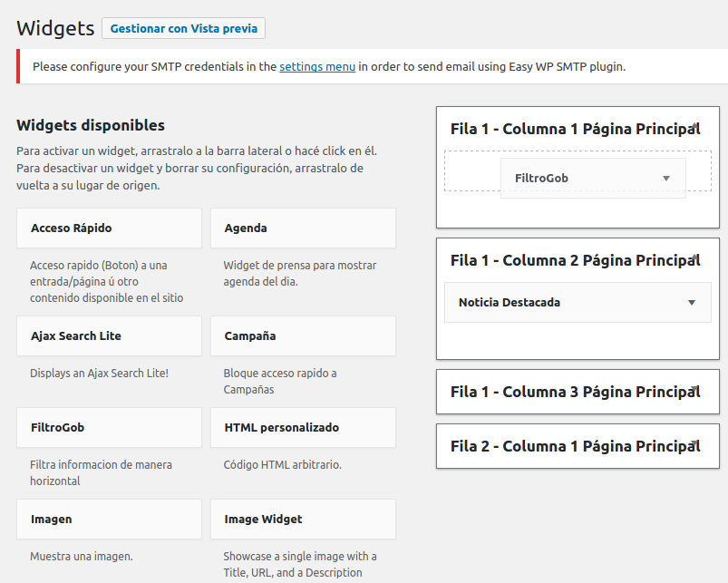Pick the Campaña widget
This screenshot has height=583, width=728.
[303, 336]
